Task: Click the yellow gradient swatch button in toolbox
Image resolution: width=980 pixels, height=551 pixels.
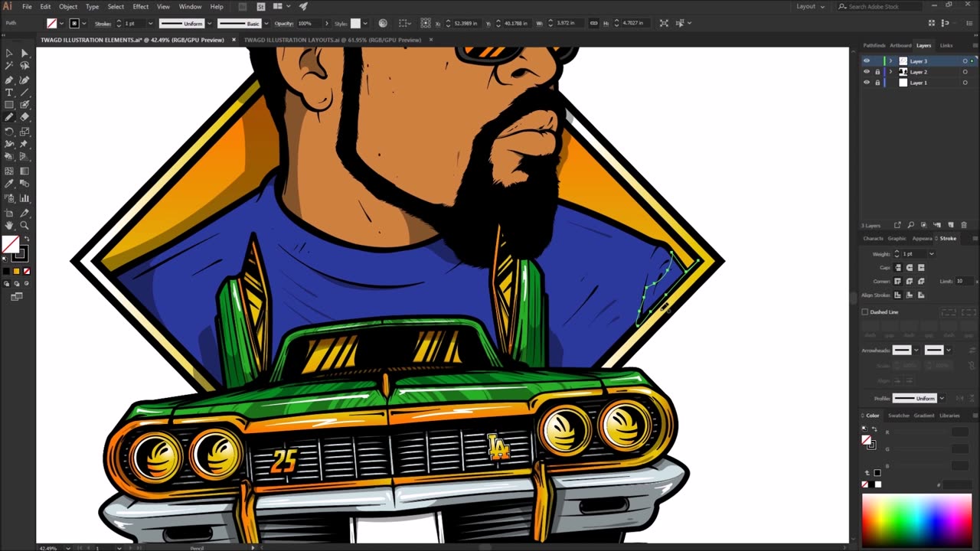Action: (x=16, y=271)
